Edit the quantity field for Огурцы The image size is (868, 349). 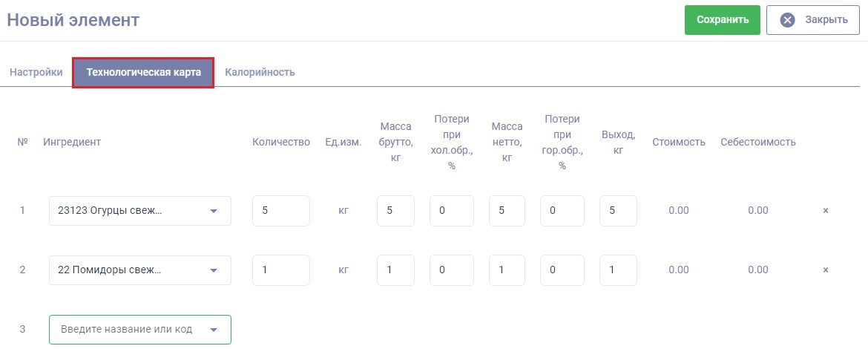[x=280, y=211]
